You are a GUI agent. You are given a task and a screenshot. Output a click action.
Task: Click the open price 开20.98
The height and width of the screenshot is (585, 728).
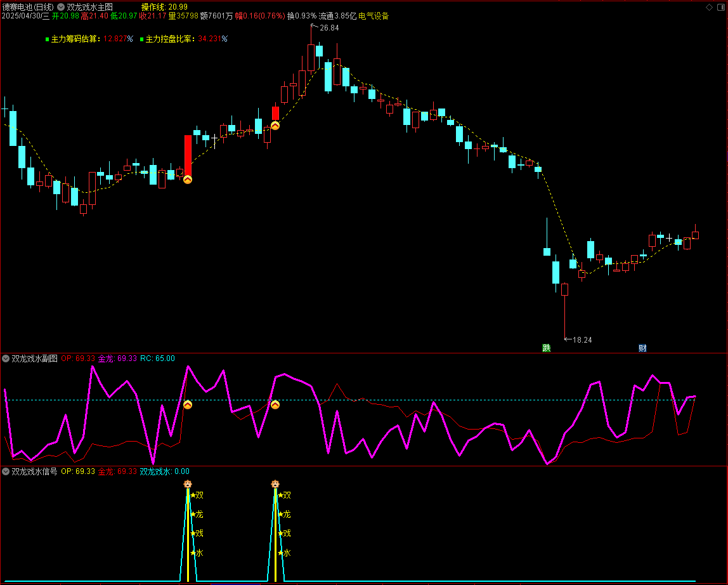coord(65,16)
